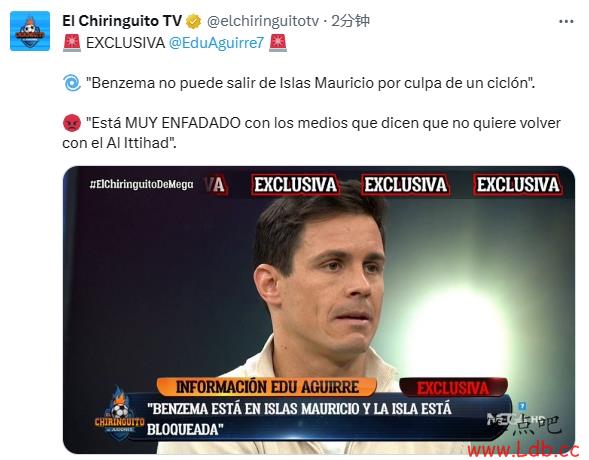Click the blue cyclone emoji

(71, 83)
